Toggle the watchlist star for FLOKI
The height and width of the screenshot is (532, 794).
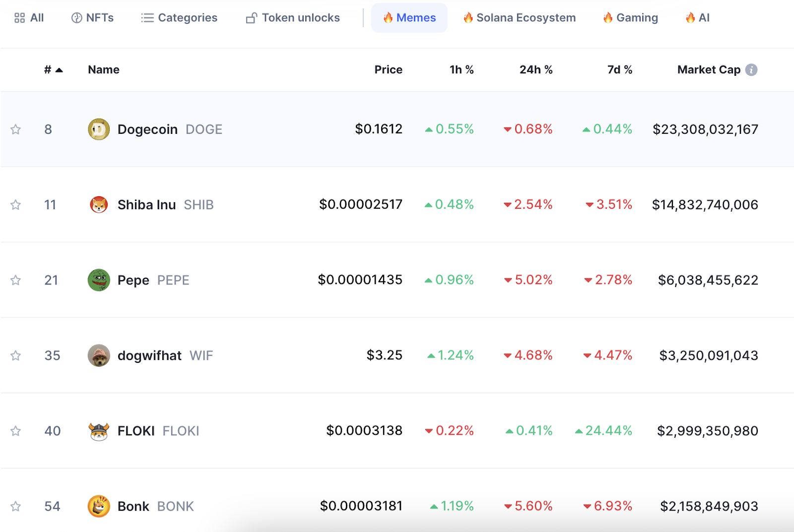pos(16,431)
